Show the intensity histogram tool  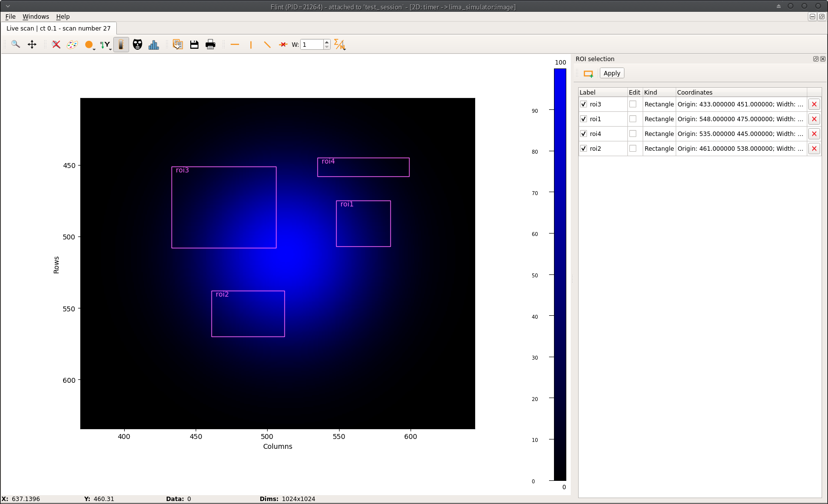coord(154,44)
